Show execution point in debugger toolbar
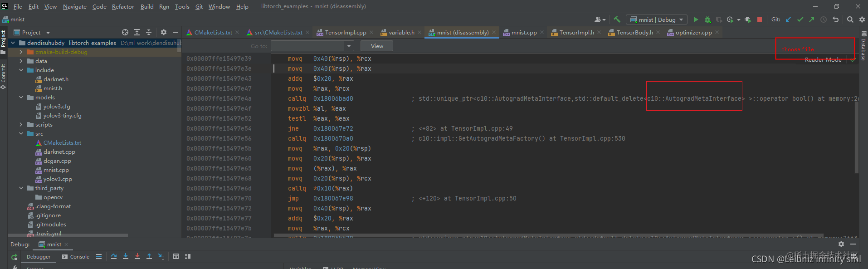The height and width of the screenshot is (269, 868). tap(99, 256)
